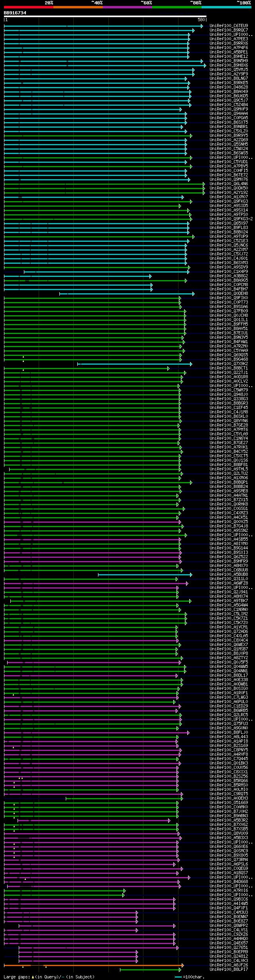Select the orange-bar hit UniRef100_A8JF26
The width and height of the screenshot is (255, 980).
point(229,965)
